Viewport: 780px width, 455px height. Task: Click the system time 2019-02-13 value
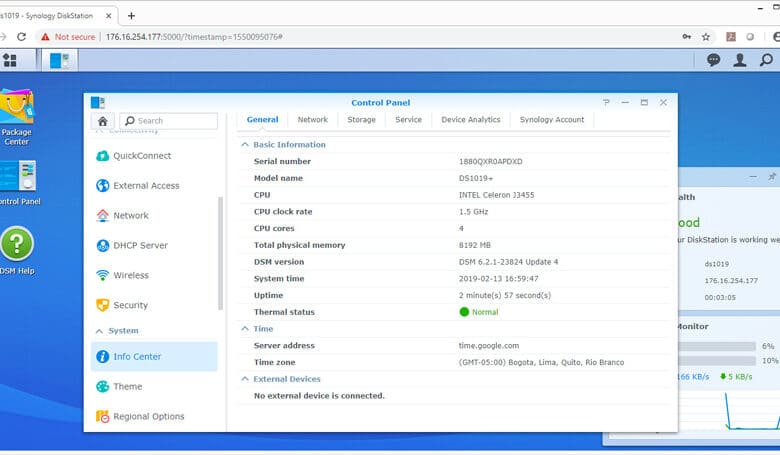point(498,279)
